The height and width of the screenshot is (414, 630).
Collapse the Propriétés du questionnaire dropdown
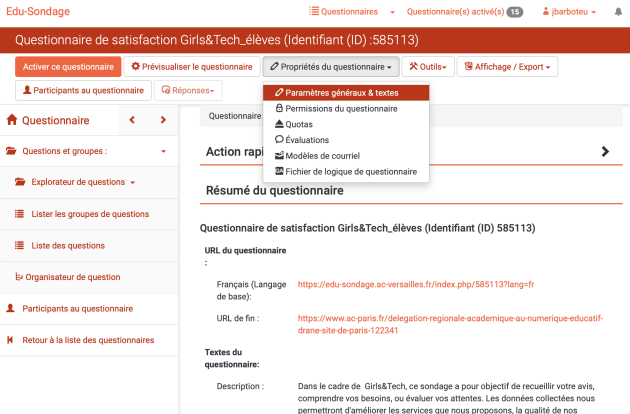331,67
